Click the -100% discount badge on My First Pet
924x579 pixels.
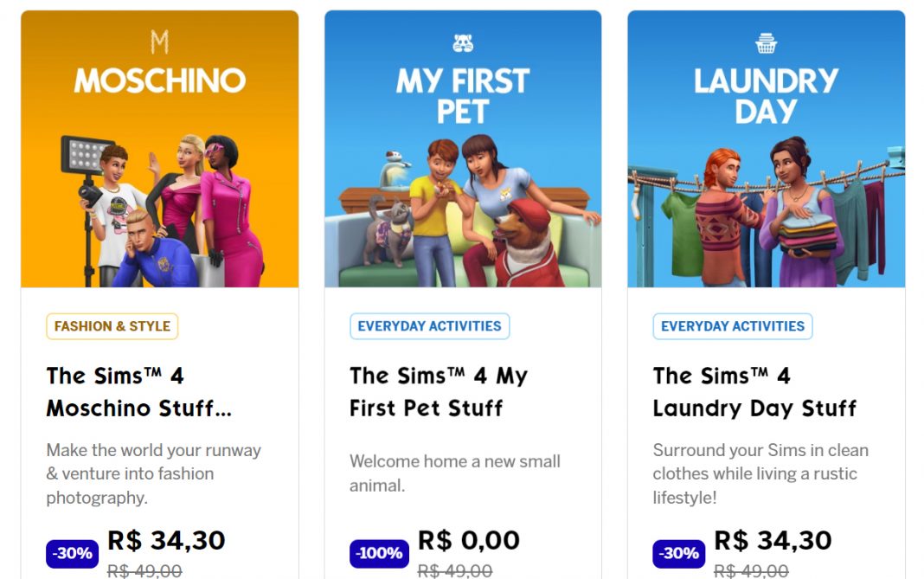pos(378,553)
